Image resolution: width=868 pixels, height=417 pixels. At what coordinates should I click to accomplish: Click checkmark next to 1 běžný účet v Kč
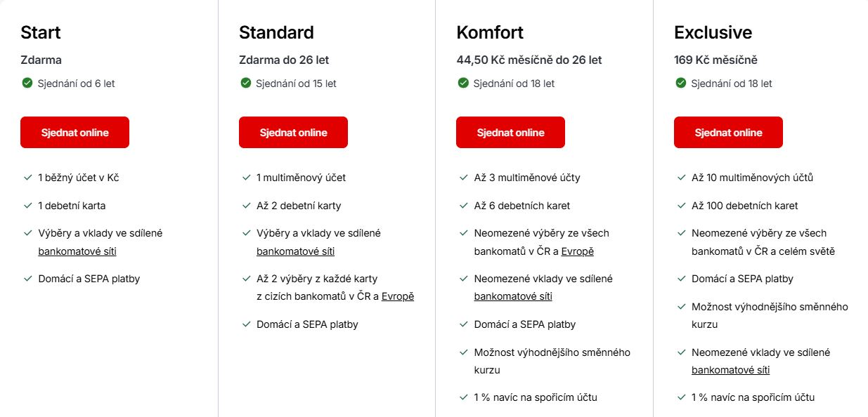(x=27, y=178)
